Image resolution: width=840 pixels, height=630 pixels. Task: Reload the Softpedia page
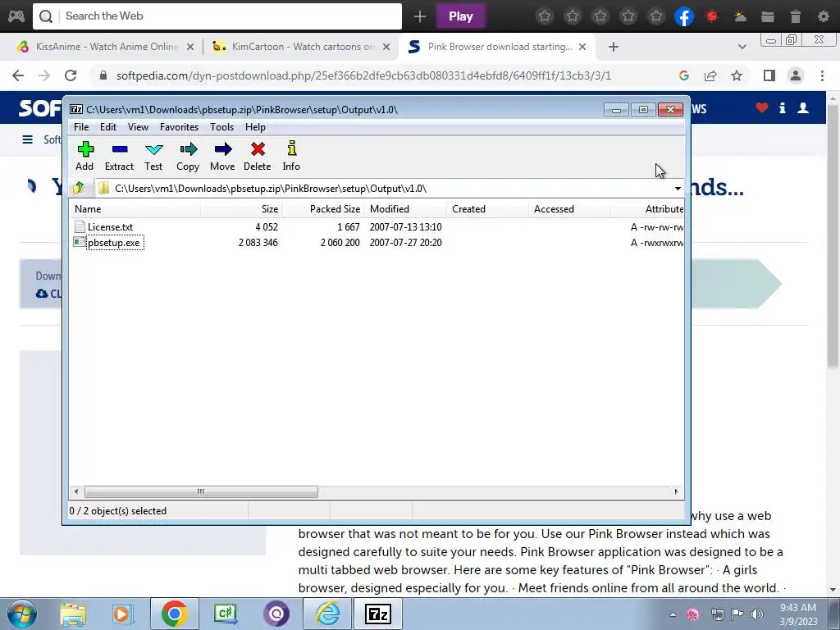71,75
